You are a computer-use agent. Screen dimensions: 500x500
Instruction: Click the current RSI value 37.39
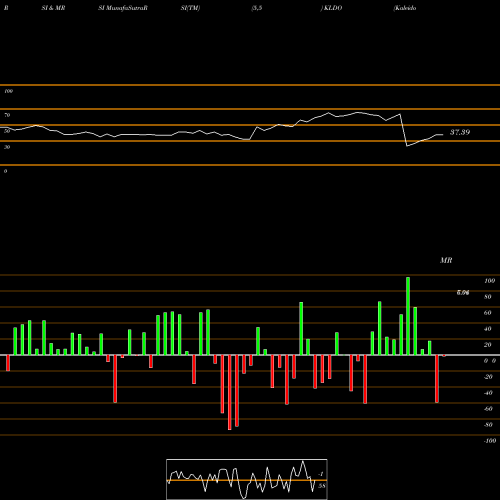tap(460, 132)
